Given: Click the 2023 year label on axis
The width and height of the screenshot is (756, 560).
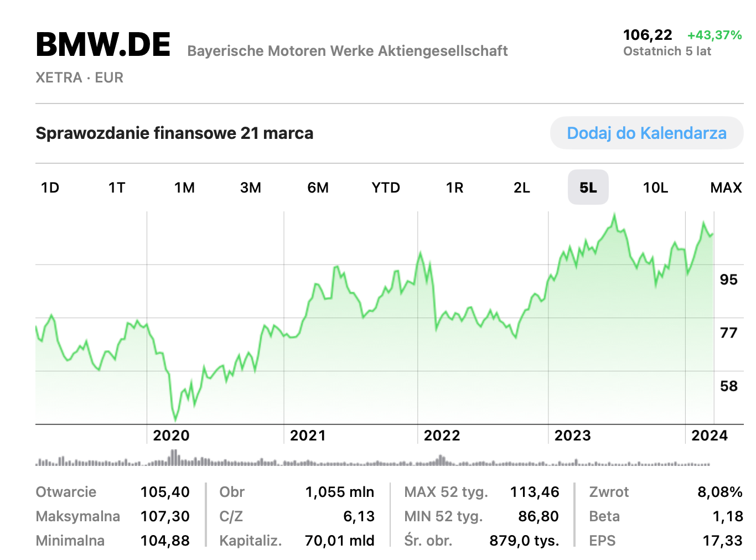Looking at the screenshot, I should [572, 435].
